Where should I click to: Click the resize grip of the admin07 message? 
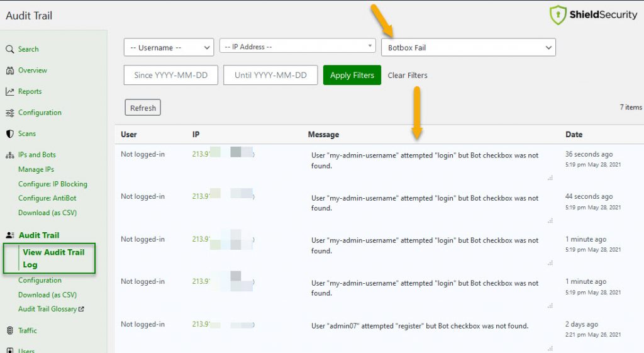pyautogui.click(x=550, y=349)
